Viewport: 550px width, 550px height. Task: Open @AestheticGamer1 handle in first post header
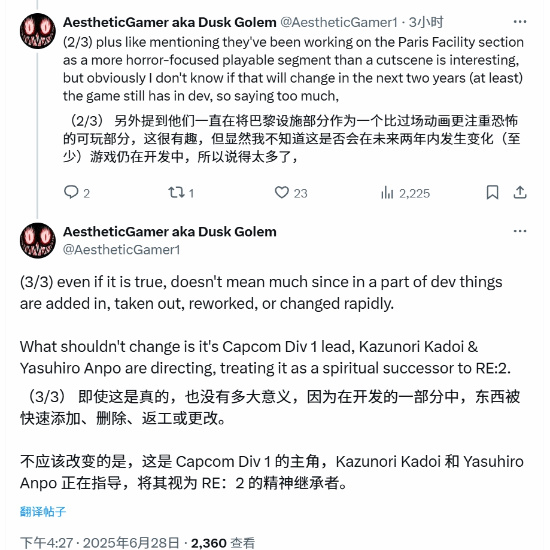(338, 22)
